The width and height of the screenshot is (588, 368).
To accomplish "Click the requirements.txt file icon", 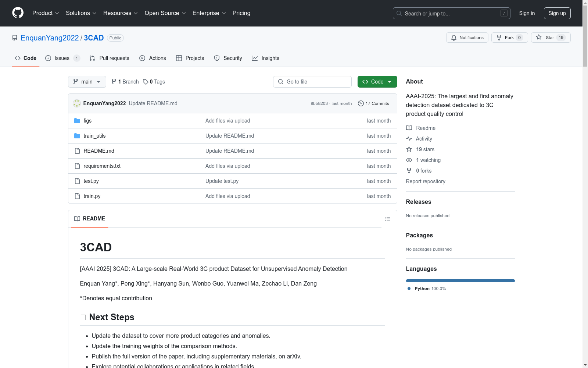I will point(77,166).
